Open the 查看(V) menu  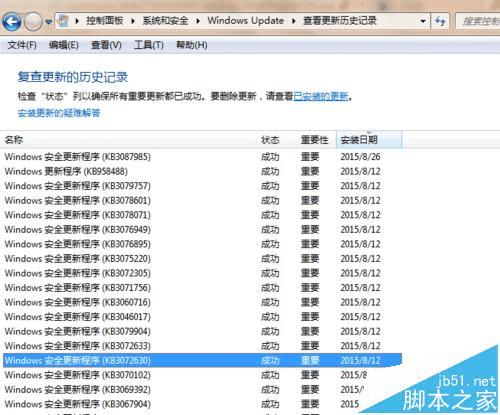coord(106,45)
